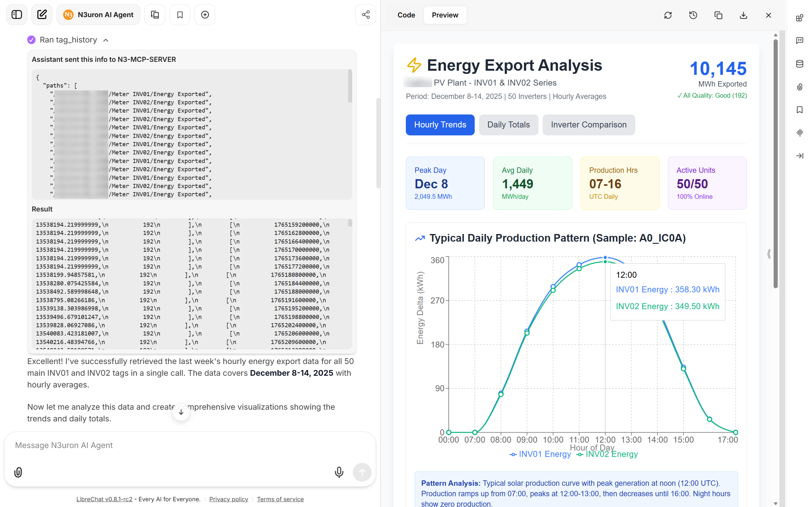Screen dimensions: 812x507
Task: Click the preview panel vertical scrollbar
Action: tap(775, 164)
